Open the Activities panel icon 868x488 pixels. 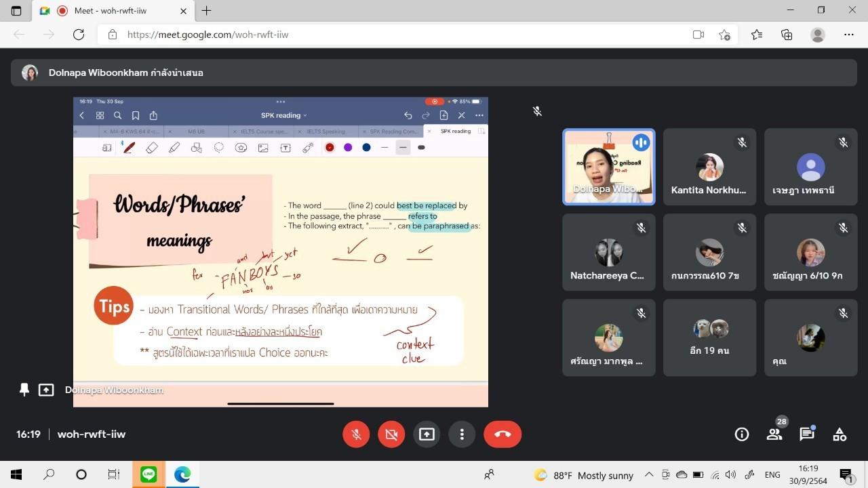(840, 434)
